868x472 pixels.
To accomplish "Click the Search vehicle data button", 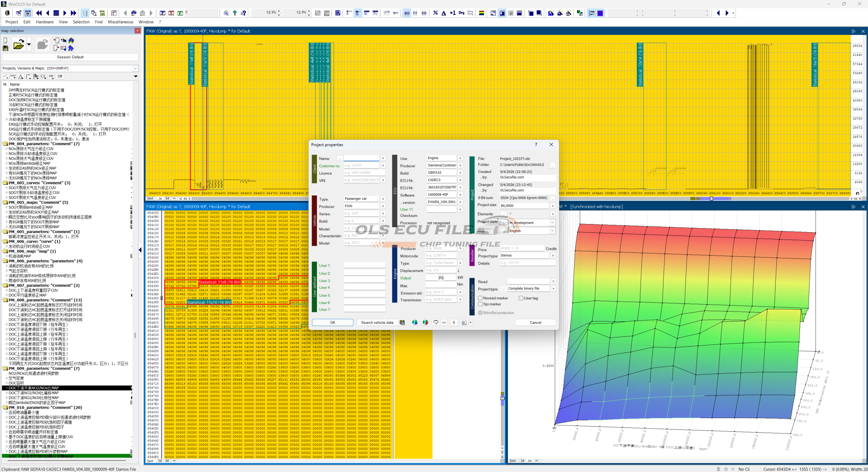I will (x=377, y=322).
